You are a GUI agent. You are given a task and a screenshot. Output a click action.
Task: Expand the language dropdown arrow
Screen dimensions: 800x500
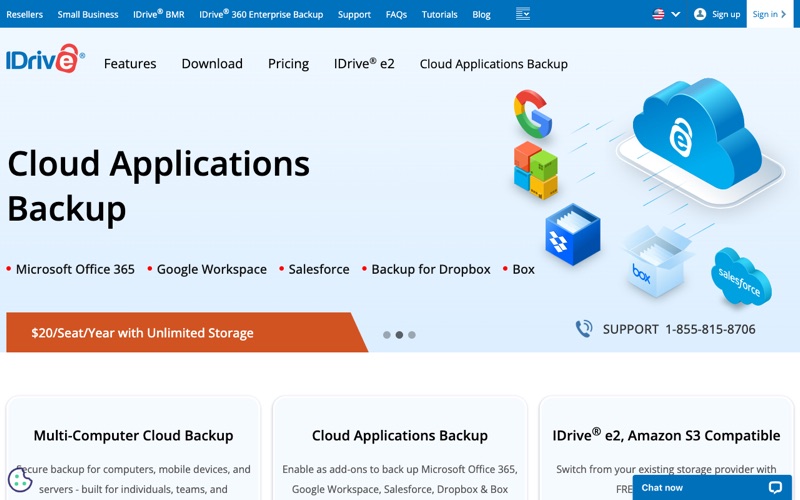pos(676,14)
